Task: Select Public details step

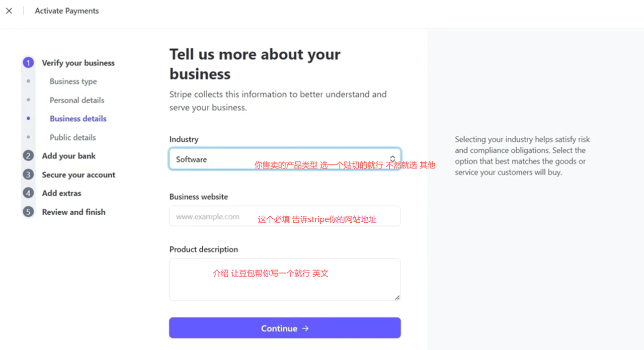Action: click(72, 137)
